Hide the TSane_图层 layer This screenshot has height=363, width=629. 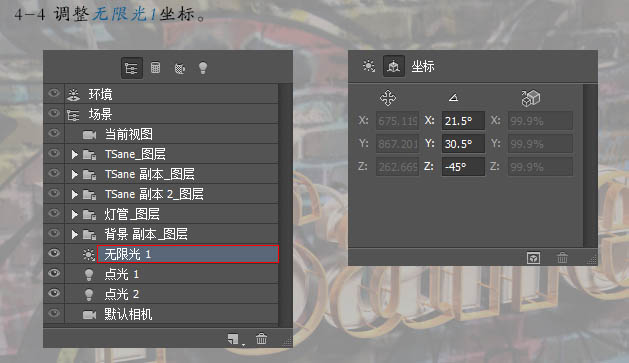[x=54, y=153]
